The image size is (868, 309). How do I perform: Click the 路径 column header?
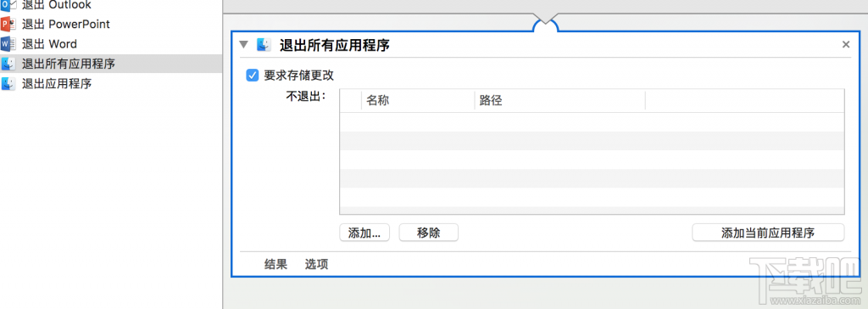click(x=559, y=101)
